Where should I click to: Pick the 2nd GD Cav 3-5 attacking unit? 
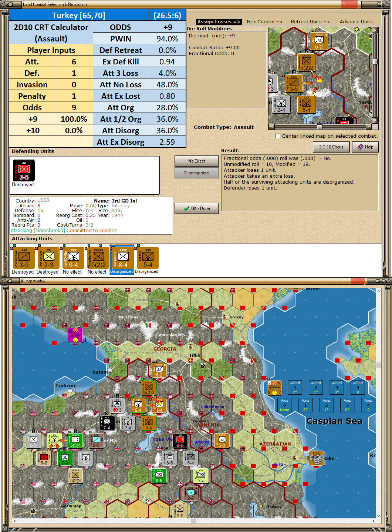(x=24, y=258)
